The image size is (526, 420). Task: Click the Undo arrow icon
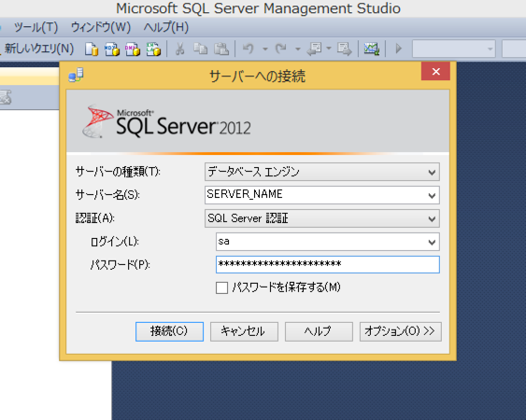click(249, 49)
